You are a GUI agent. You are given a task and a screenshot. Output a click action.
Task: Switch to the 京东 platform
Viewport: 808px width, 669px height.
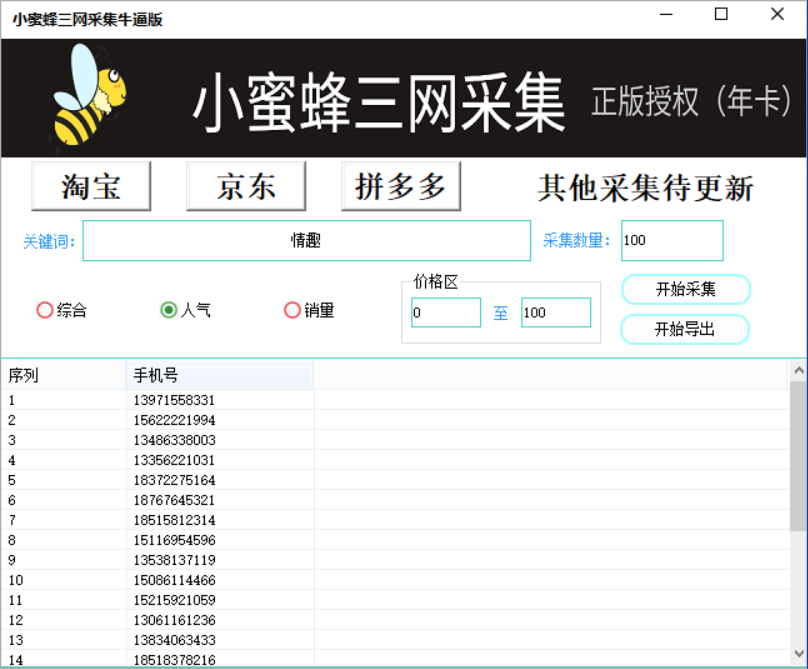coord(246,186)
